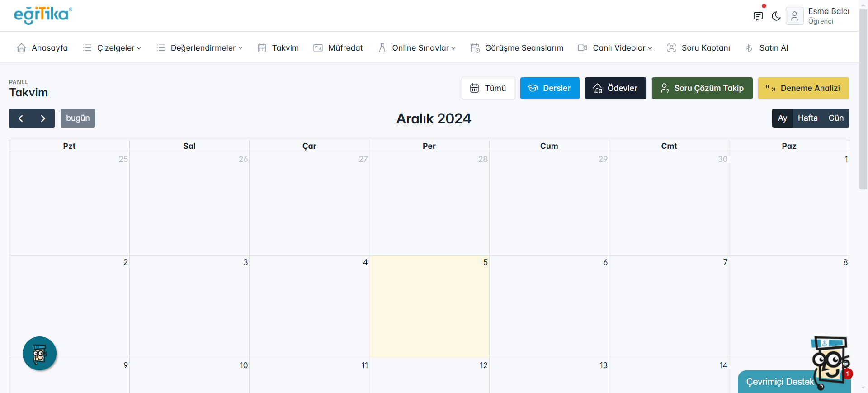Filter calendar by Dersler
Viewport: 868px width, 393px height.
(x=550, y=88)
